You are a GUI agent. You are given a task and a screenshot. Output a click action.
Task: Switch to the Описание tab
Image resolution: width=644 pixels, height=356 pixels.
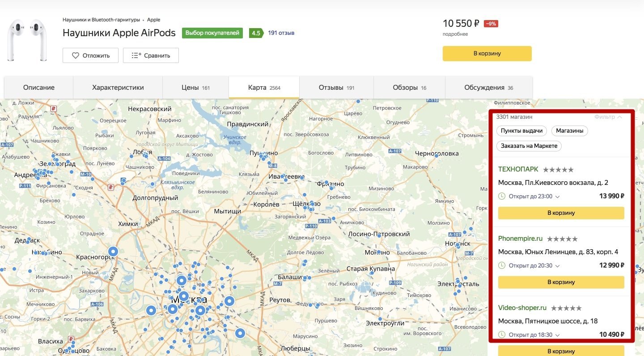(39, 88)
